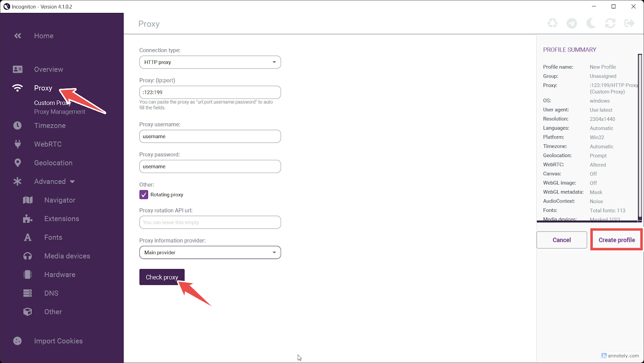
Task: Open the Timezone section
Action: click(50, 125)
